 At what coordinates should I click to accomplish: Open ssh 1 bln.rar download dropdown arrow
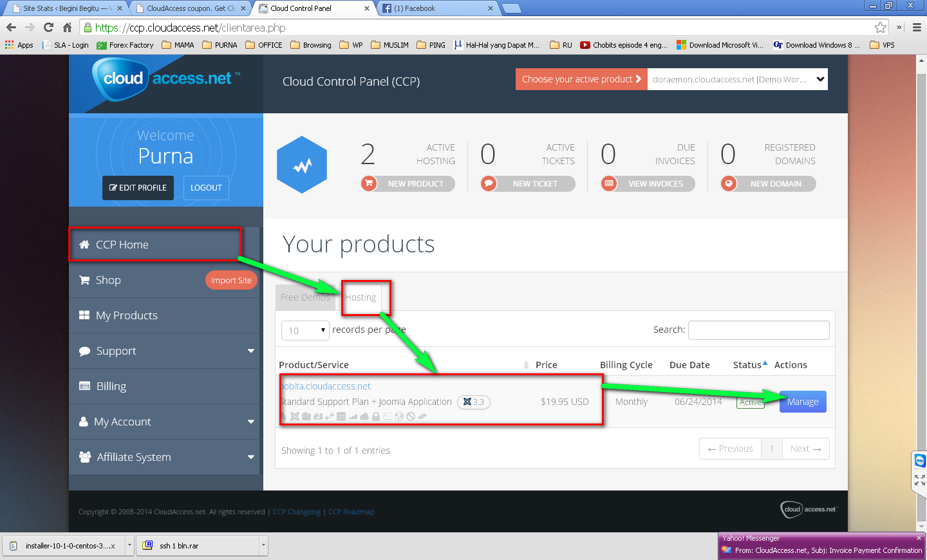[263, 545]
